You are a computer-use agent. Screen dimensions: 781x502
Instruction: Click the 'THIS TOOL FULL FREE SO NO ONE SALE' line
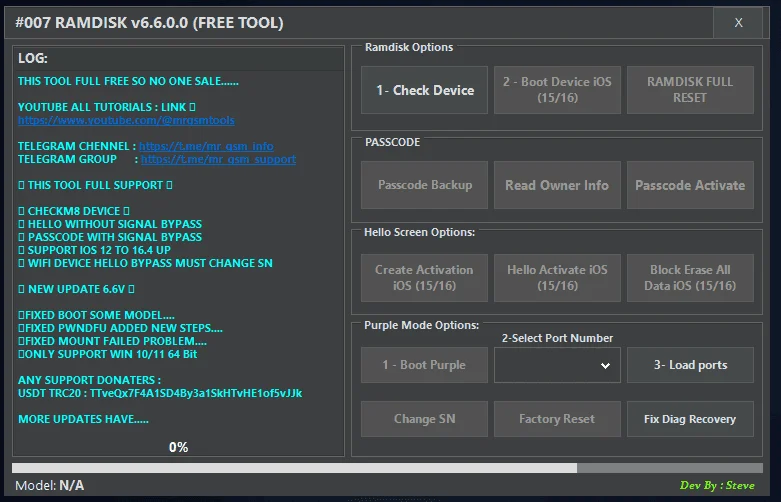pyautogui.click(x=128, y=81)
